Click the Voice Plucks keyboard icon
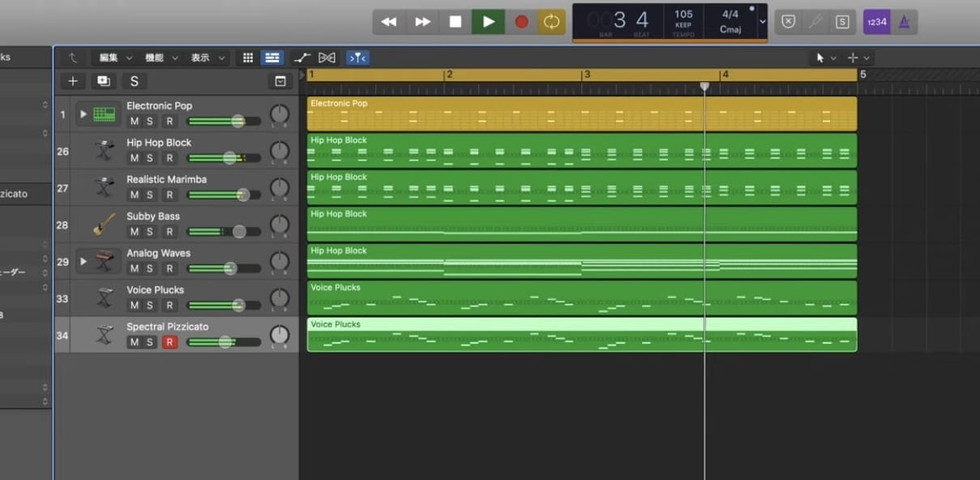 point(105,298)
